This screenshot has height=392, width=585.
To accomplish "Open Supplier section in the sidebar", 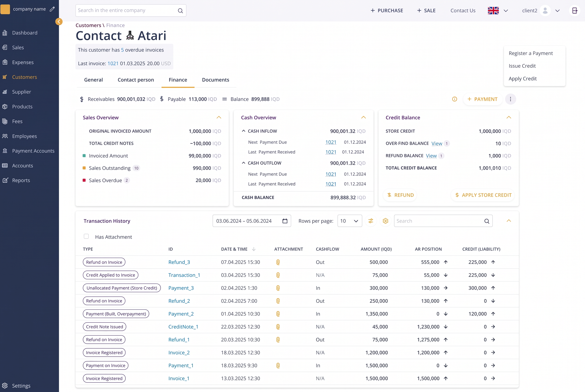I will tap(22, 92).
